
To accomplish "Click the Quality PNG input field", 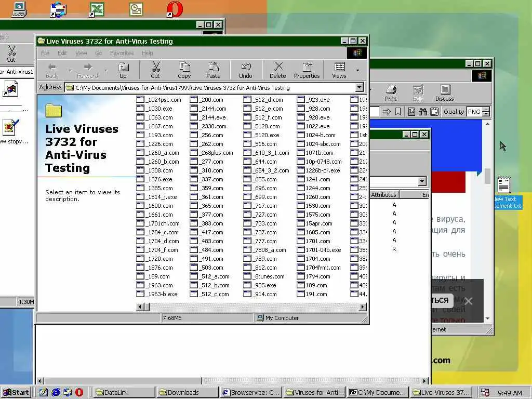I will [474, 112].
